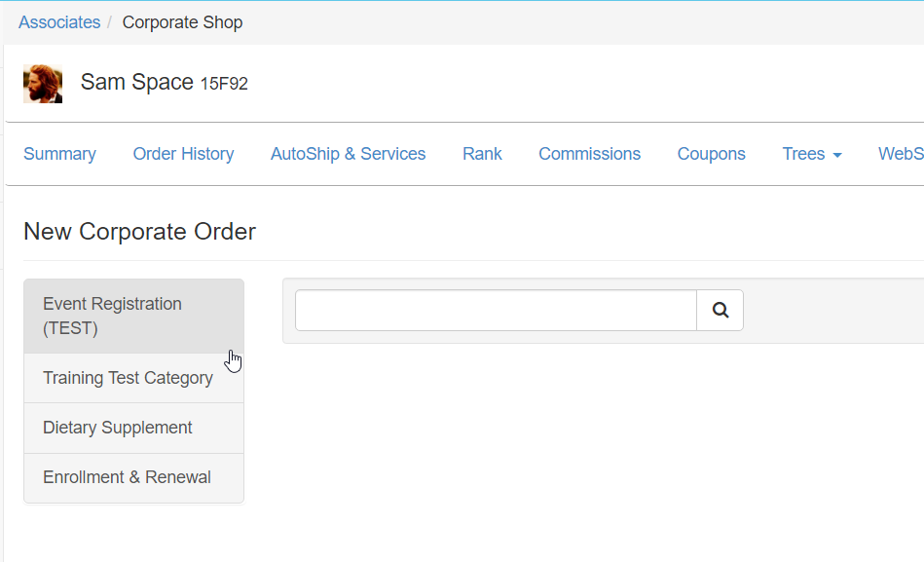Open the Rank tab

click(482, 154)
